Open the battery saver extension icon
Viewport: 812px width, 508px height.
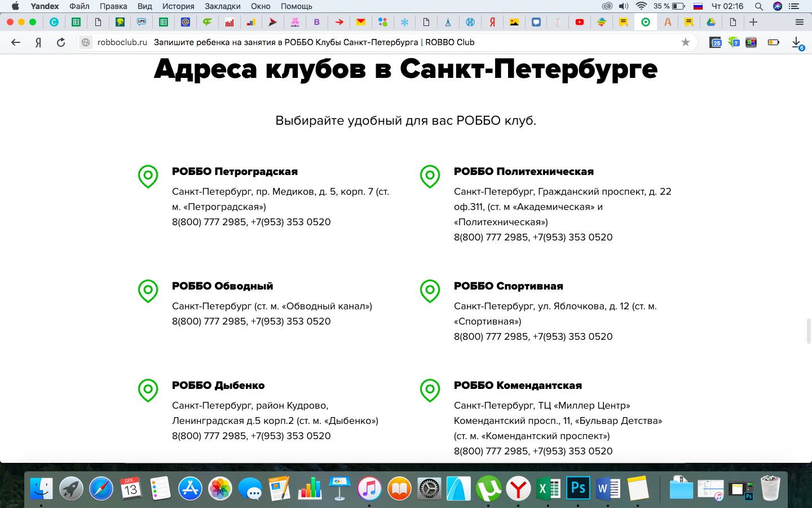click(774, 42)
